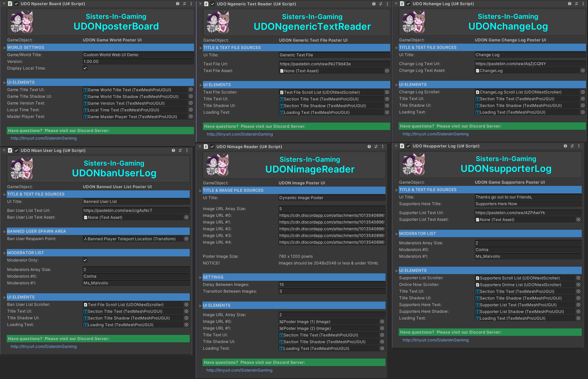The image size is (588, 379).
Task: Disable the Moderator Only checkbox
Action: [x=85, y=260]
